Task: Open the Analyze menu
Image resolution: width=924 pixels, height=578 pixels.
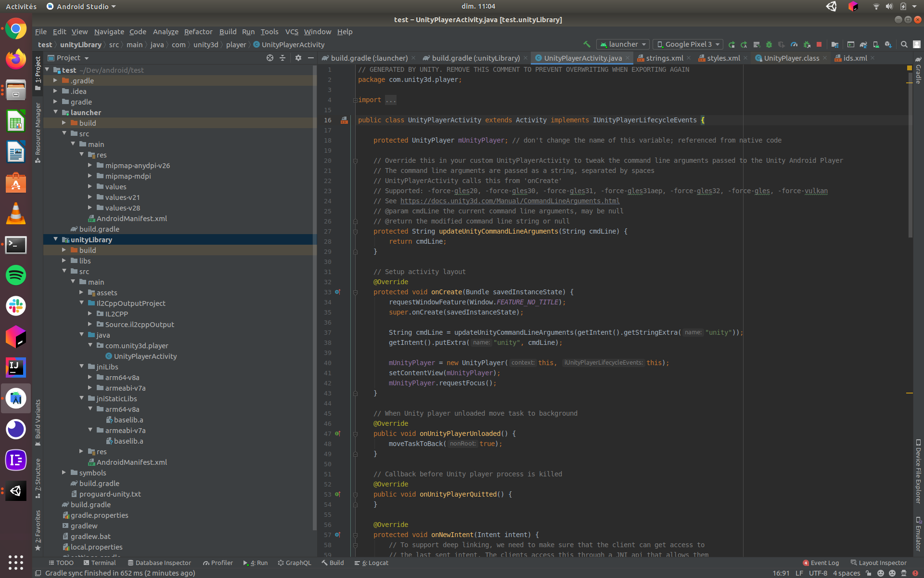Action: pyautogui.click(x=166, y=32)
